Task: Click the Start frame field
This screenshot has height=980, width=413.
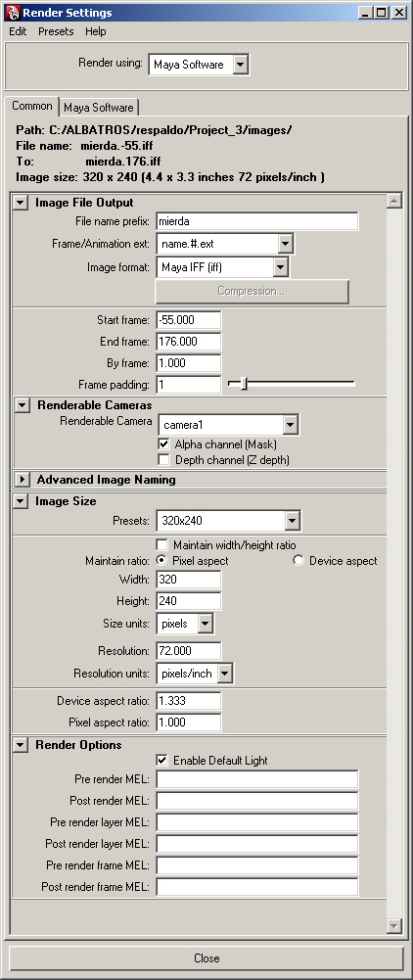Action: coord(188,320)
